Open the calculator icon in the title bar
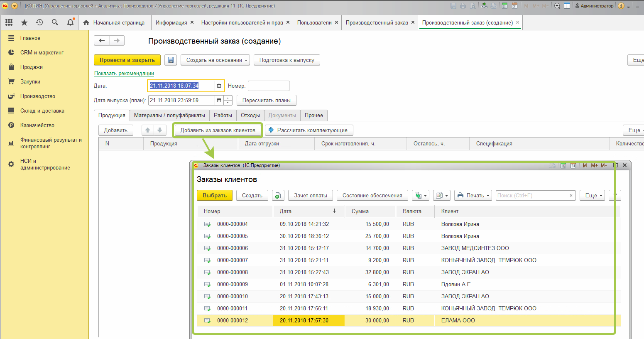 tap(504, 6)
